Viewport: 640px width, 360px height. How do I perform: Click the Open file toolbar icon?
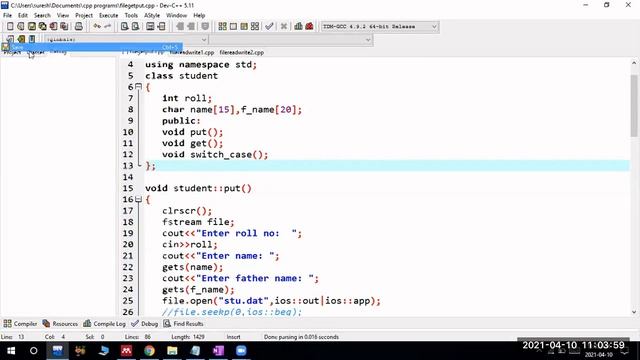pyautogui.click(x=21, y=27)
